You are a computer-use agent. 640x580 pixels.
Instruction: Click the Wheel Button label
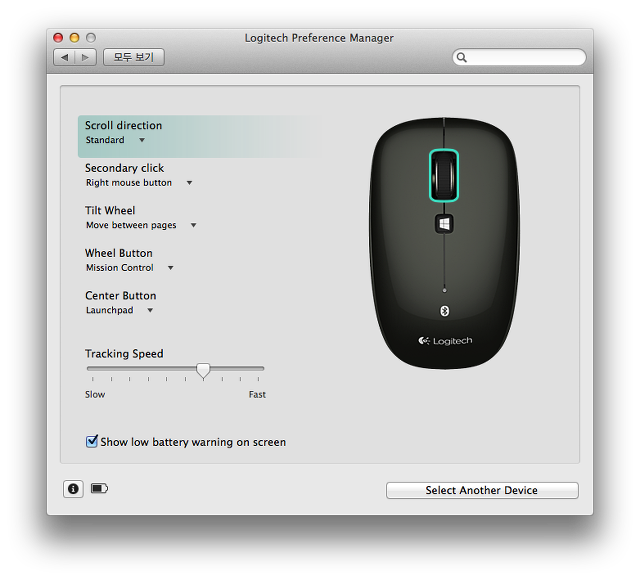[x=119, y=253]
